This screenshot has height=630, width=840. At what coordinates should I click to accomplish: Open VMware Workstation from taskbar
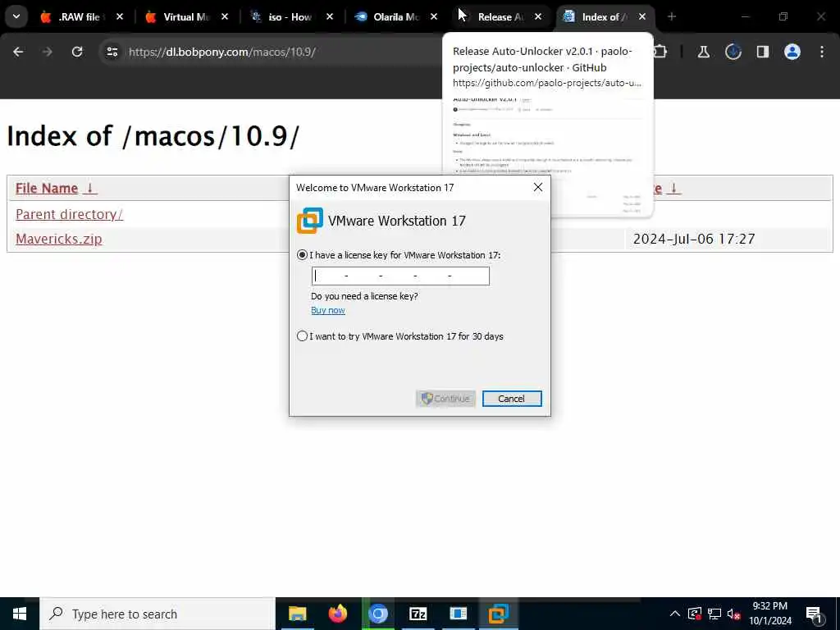point(498,614)
